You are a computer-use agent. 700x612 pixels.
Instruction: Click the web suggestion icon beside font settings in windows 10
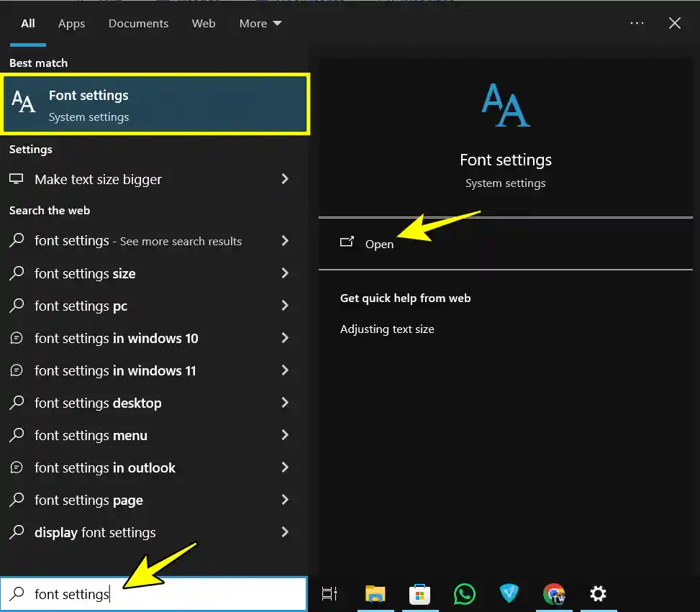[16, 338]
